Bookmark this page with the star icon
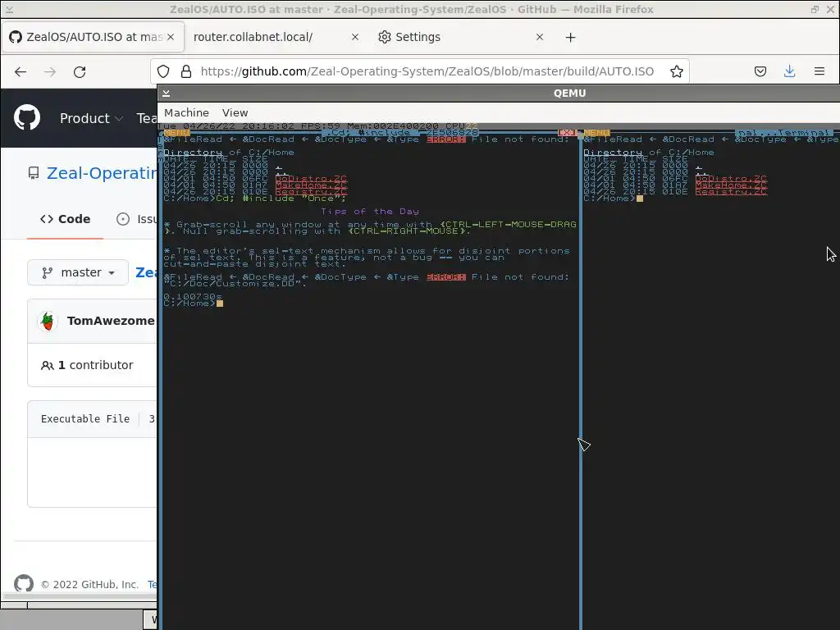 pyautogui.click(x=677, y=71)
